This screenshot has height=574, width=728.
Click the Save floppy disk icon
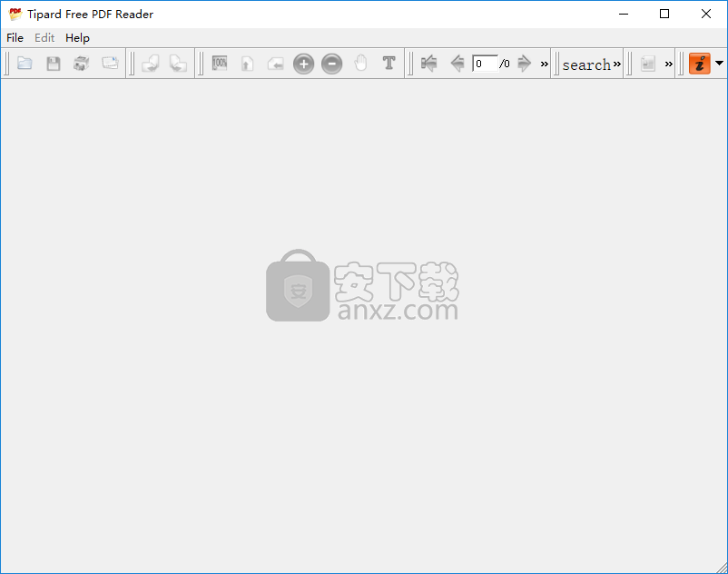point(54,64)
